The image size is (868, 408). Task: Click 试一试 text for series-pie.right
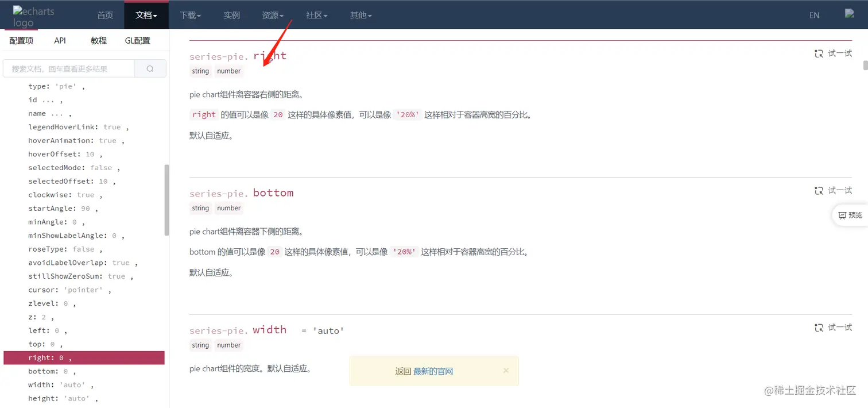[840, 53]
